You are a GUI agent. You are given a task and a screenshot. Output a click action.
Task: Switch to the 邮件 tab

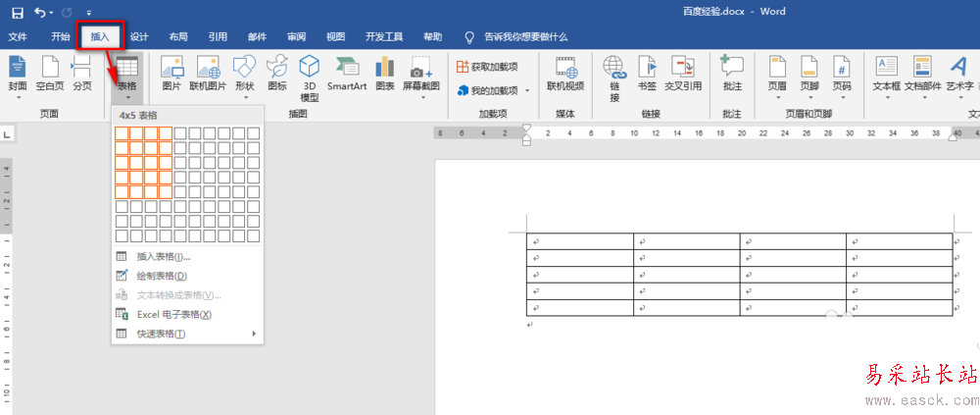pyautogui.click(x=257, y=37)
